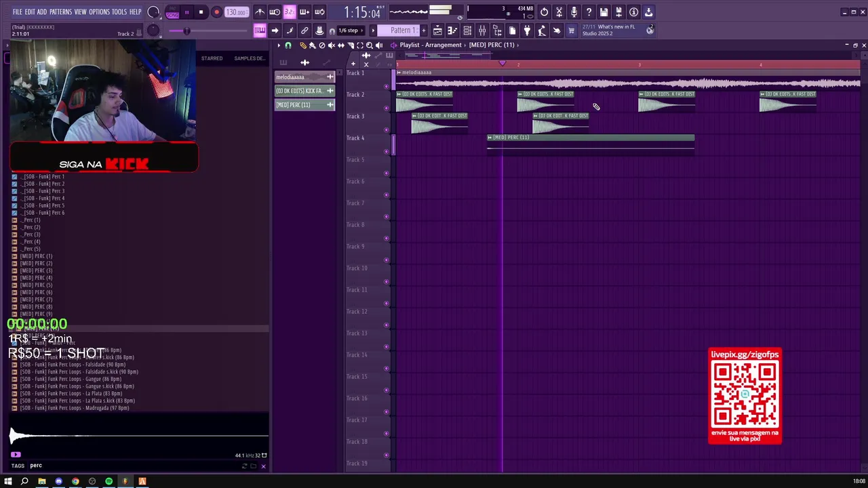The image size is (868, 488).
Task: Toggle the metronome icon
Action: click(x=260, y=12)
